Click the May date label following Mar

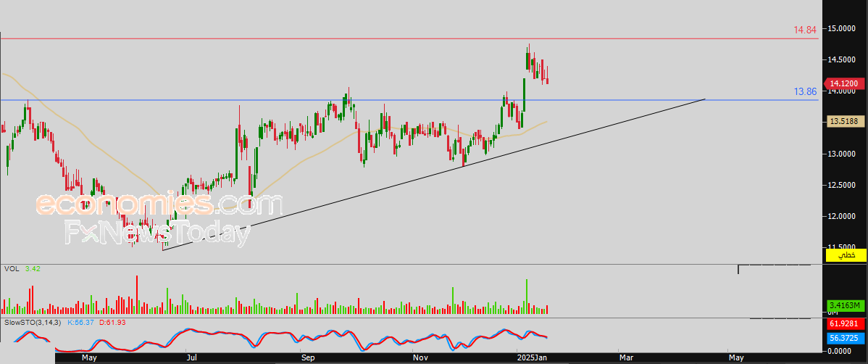click(x=737, y=358)
